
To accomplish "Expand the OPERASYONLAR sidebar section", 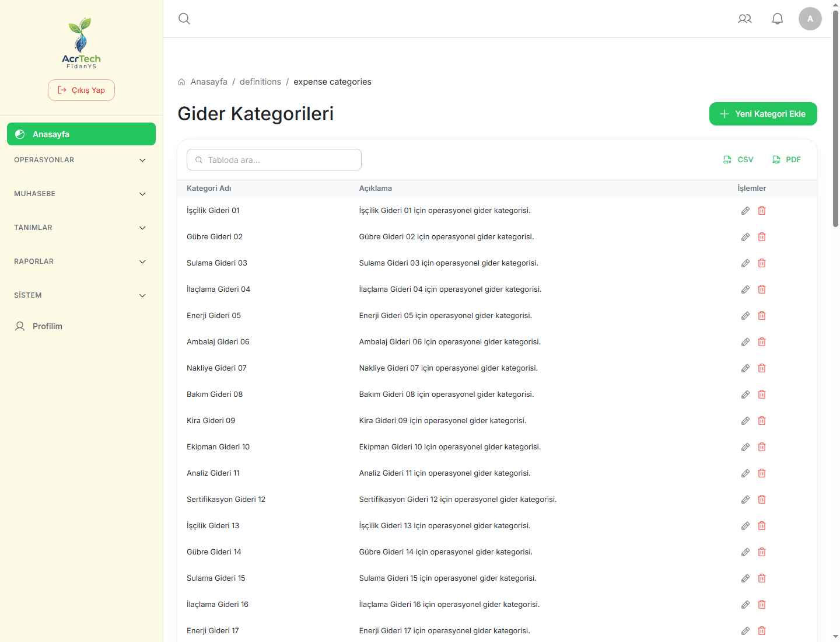I will click(81, 160).
